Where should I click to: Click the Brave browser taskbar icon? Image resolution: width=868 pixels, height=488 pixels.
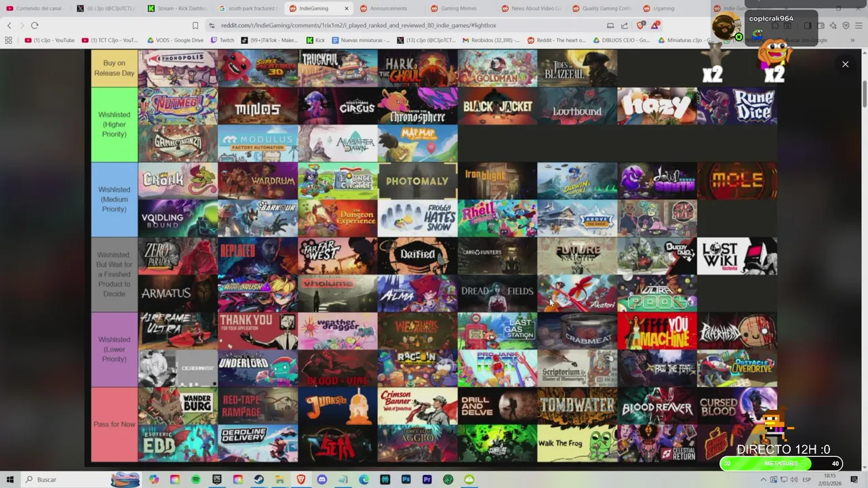pyautogui.click(x=301, y=479)
